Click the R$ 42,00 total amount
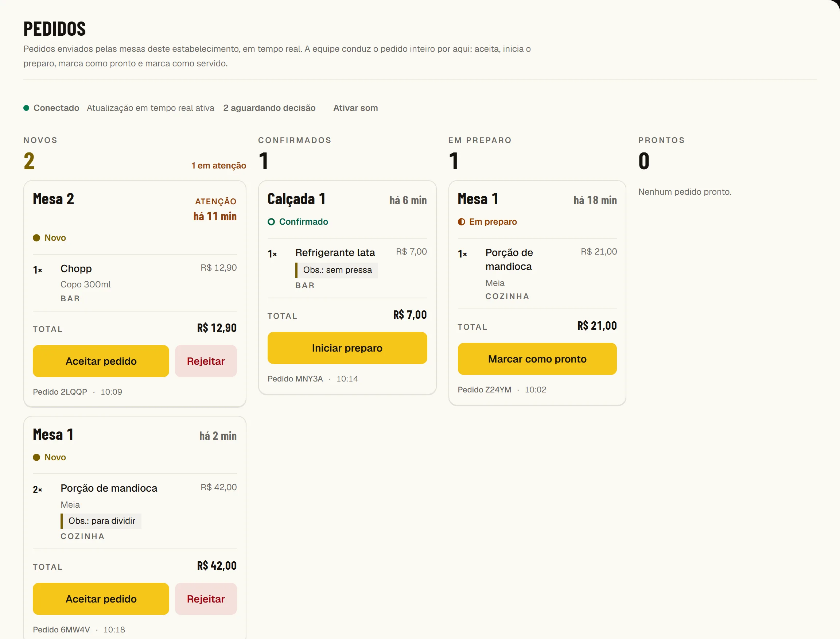This screenshot has height=639, width=840. click(217, 566)
